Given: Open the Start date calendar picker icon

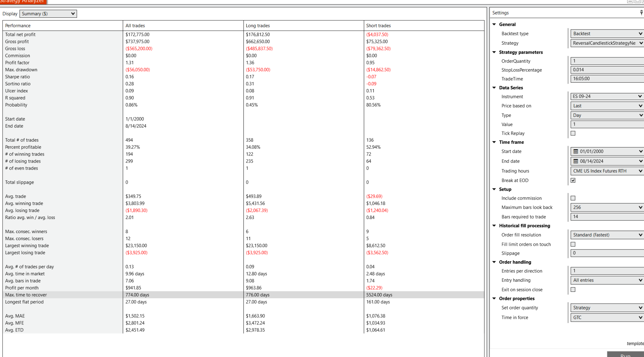Looking at the screenshot, I should point(576,151).
